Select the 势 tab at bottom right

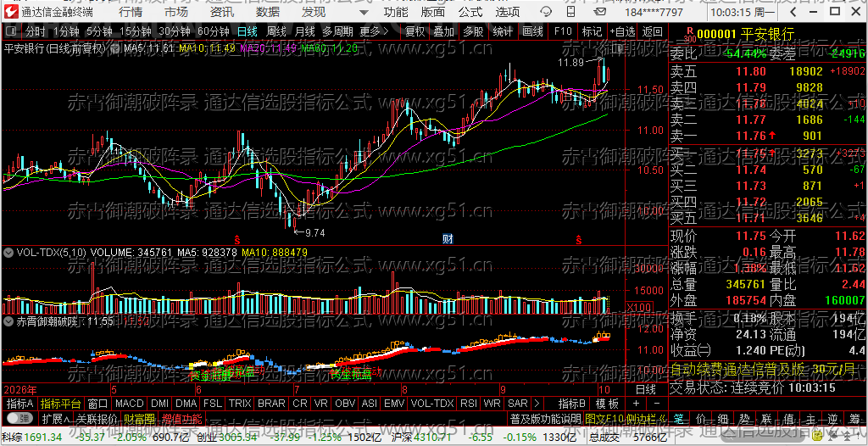[x=745, y=418]
